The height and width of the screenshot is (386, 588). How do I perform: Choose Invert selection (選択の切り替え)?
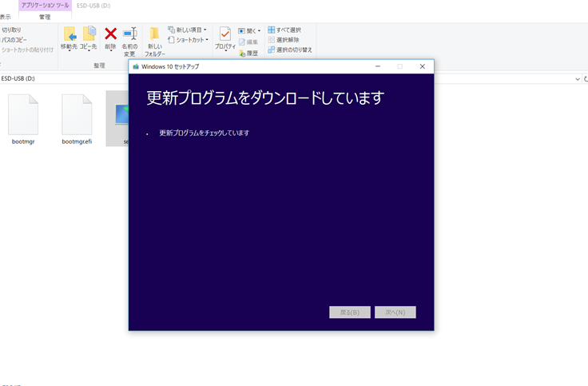[x=289, y=50]
